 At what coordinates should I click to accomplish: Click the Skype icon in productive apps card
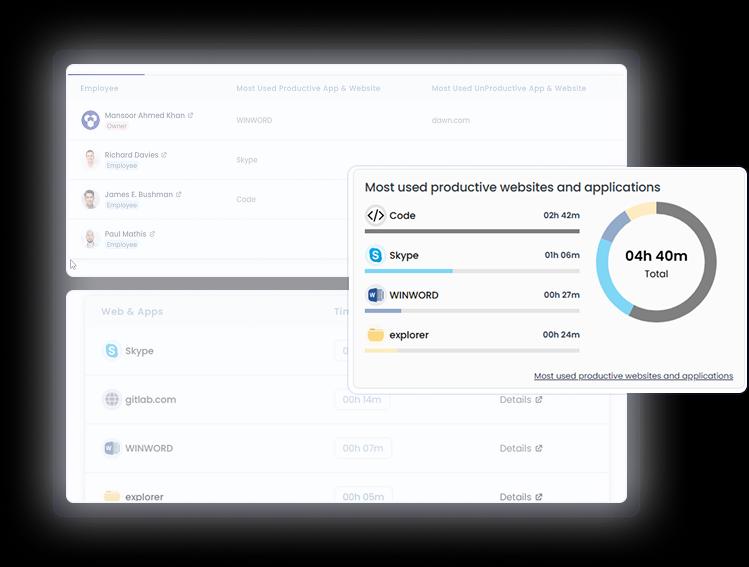[x=375, y=255]
